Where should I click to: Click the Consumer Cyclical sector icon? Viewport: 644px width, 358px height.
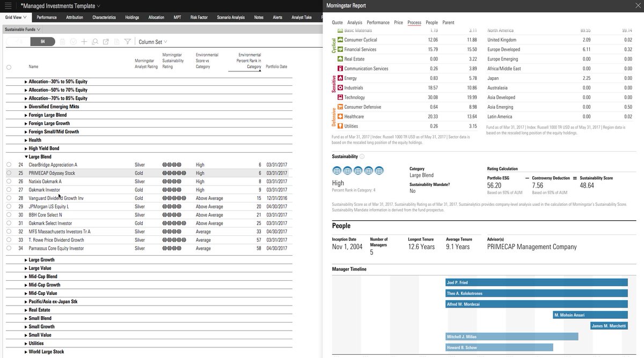[x=340, y=40]
